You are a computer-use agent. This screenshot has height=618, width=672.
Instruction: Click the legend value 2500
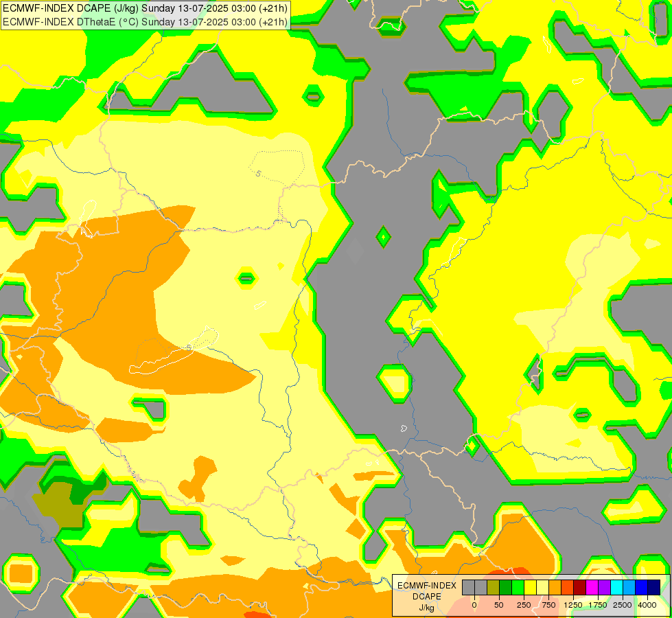[623, 605]
